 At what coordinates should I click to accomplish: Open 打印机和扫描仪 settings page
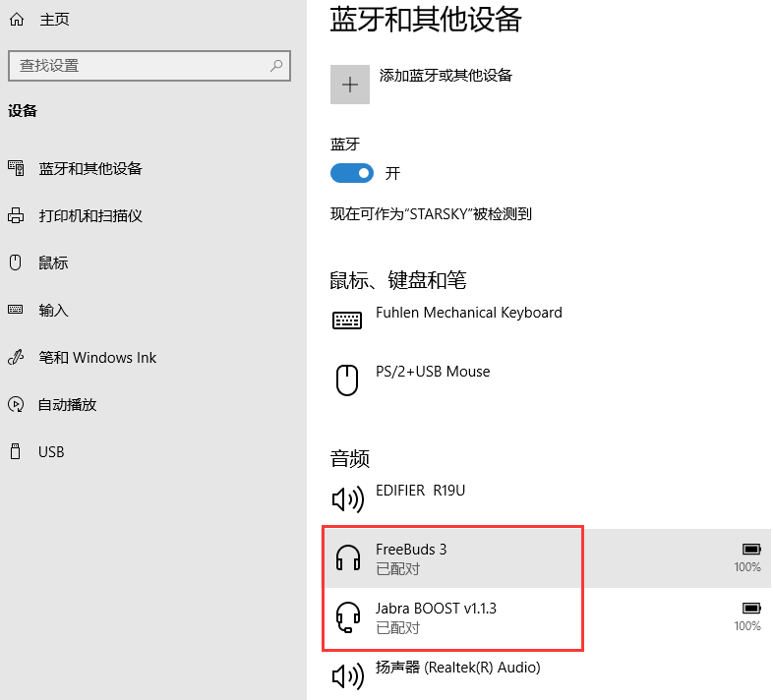90,216
